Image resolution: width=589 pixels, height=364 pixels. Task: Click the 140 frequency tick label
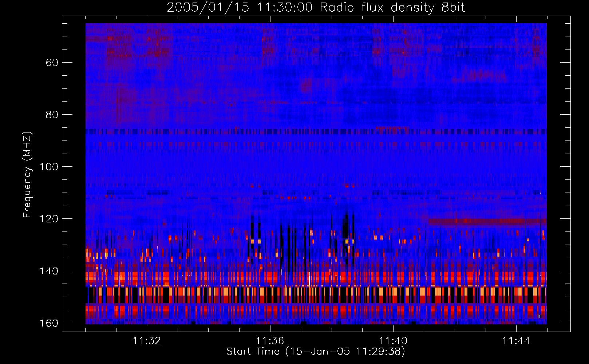pyautogui.click(x=49, y=271)
